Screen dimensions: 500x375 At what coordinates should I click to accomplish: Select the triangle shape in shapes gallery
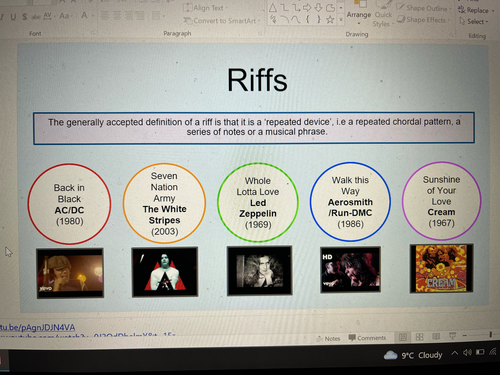(x=273, y=8)
